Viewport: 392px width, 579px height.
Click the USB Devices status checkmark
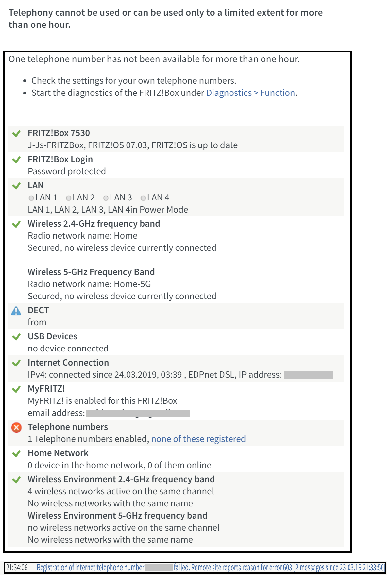pyautogui.click(x=16, y=337)
